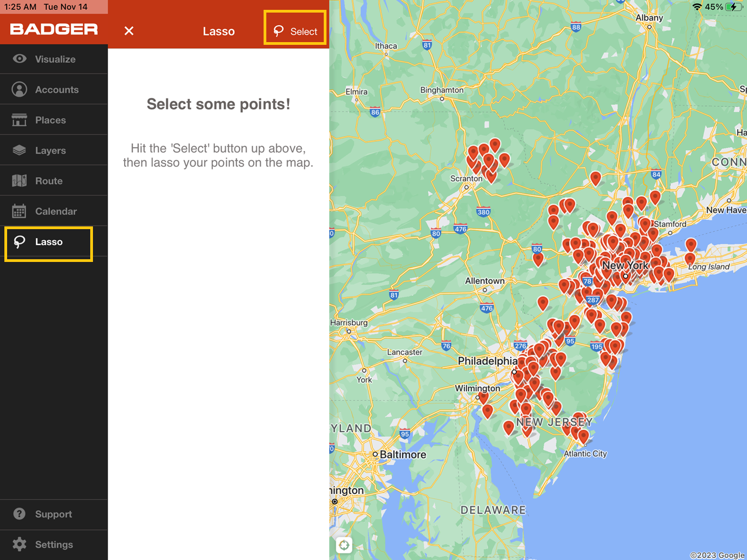
Task: Click the Lasso loop icon in sidebar
Action: 20,242
